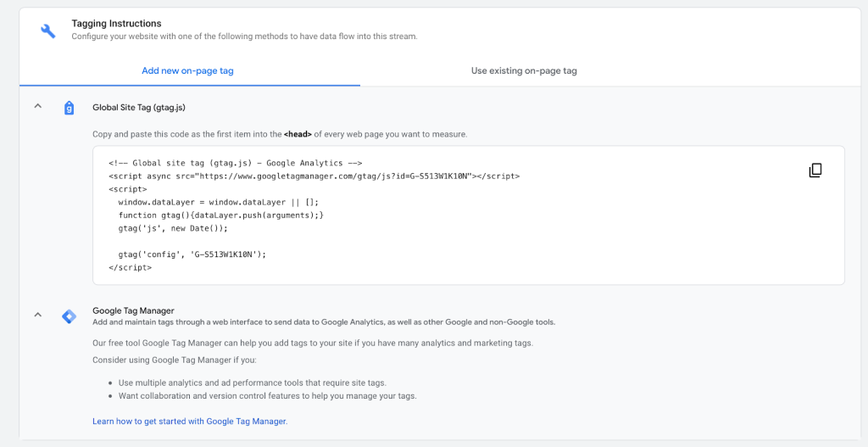Screen dimensions: 868x447
Task: Click the gtag('config', 'G-S513W1K10N') line
Action: click(192, 254)
